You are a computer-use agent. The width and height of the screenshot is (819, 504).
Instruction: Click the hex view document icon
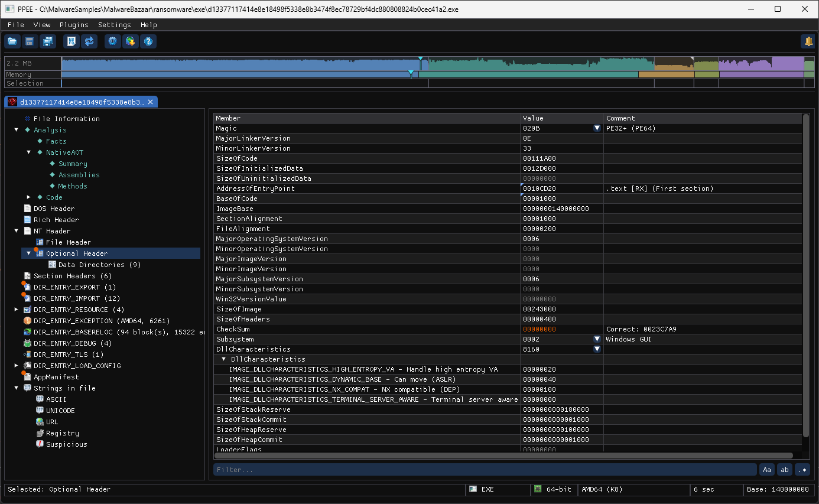pos(71,41)
